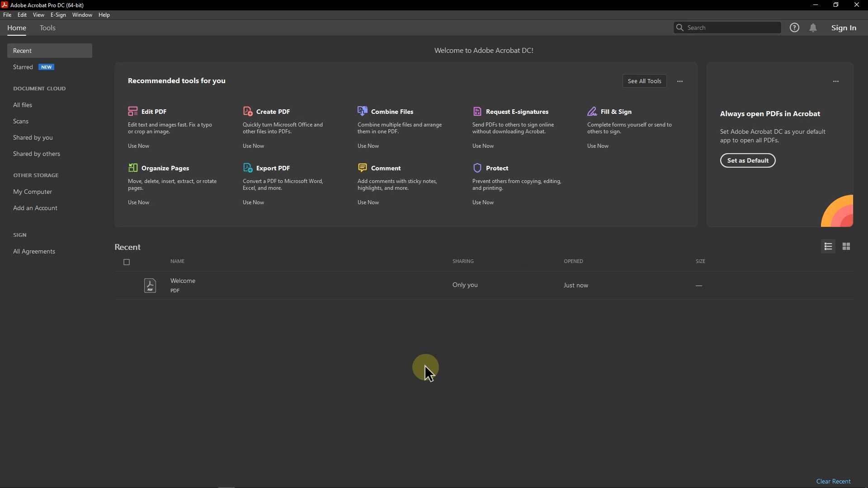The height and width of the screenshot is (488, 868).
Task: Open the E-Sign menu
Action: click(58, 15)
